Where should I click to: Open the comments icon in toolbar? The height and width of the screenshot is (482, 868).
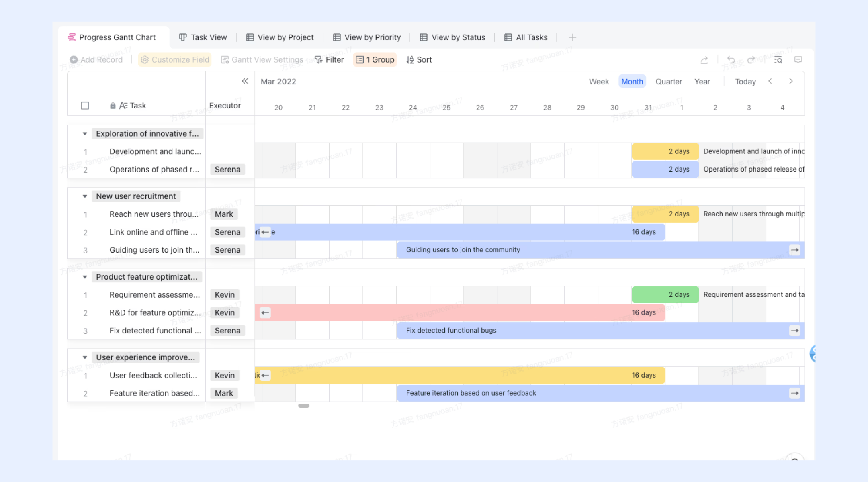pyautogui.click(x=798, y=60)
